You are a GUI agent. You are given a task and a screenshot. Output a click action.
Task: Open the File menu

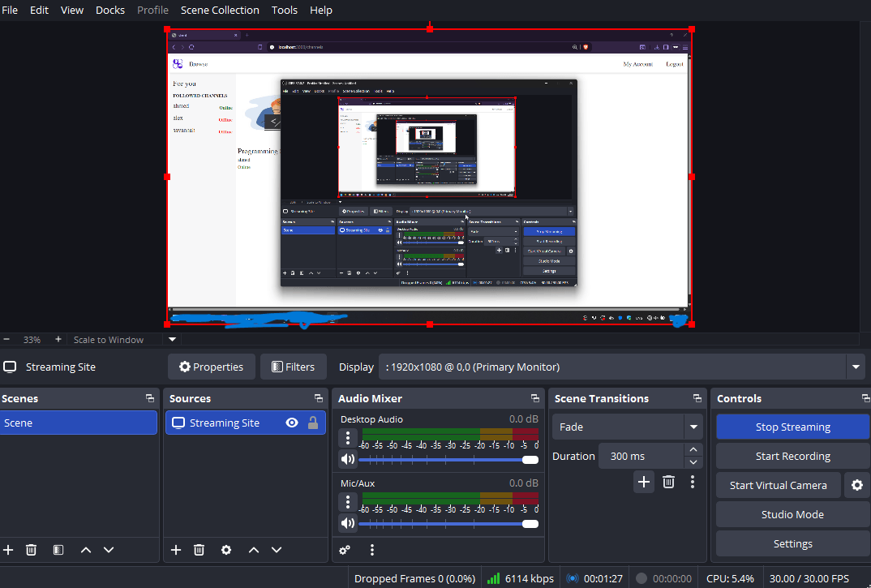pos(10,10)
